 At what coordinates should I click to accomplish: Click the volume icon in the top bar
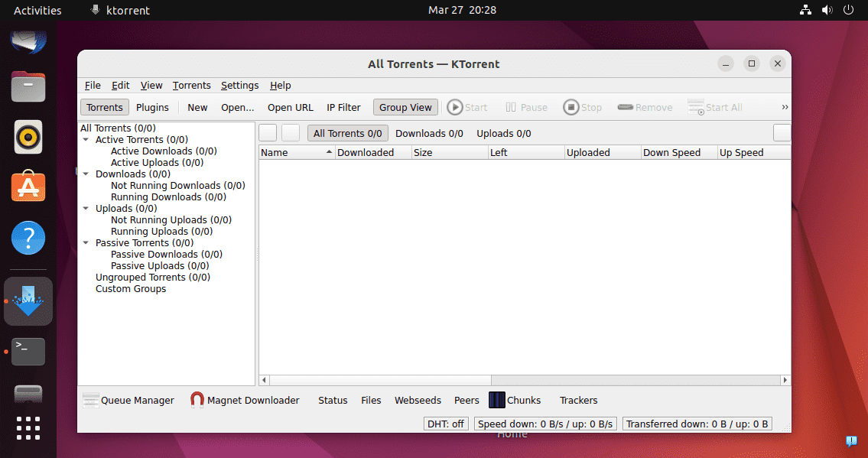pyautogui.click(x=827, y=10)
